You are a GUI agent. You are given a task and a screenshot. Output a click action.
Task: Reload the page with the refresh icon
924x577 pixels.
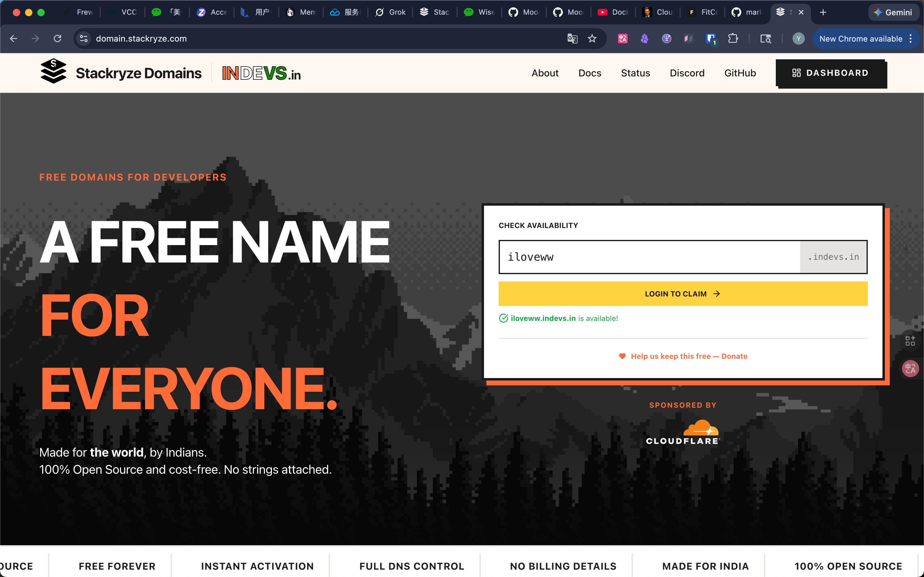(58, 39)
